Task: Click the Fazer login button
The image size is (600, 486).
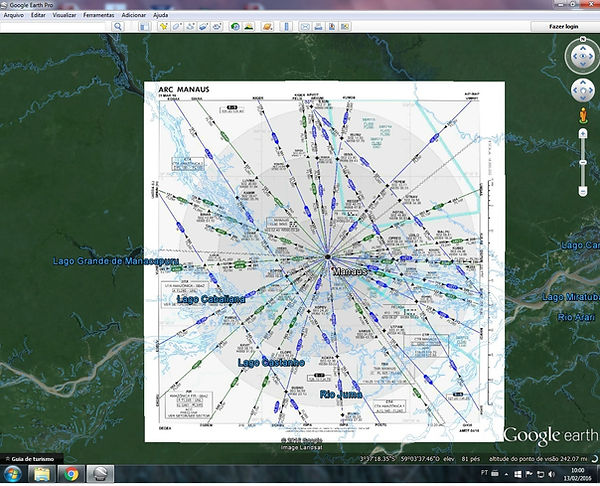Action: pos(564,26)
